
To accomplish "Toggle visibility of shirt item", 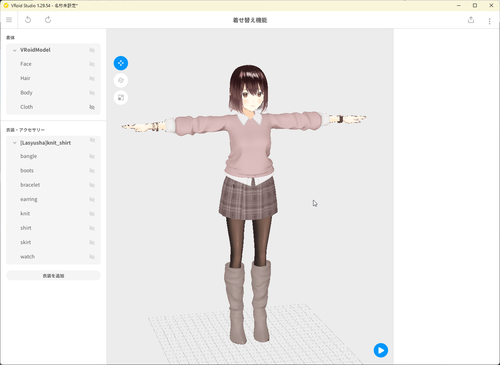I will click(92, 228).
